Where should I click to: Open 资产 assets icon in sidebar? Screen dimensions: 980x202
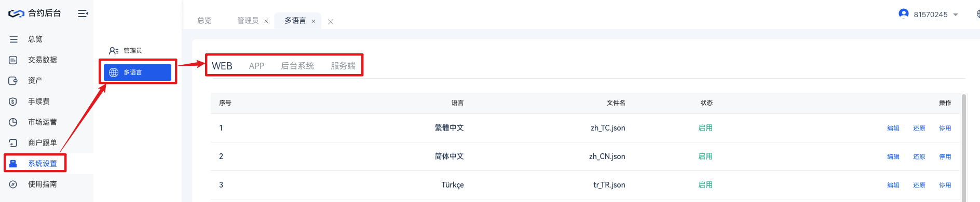[13, 81]
